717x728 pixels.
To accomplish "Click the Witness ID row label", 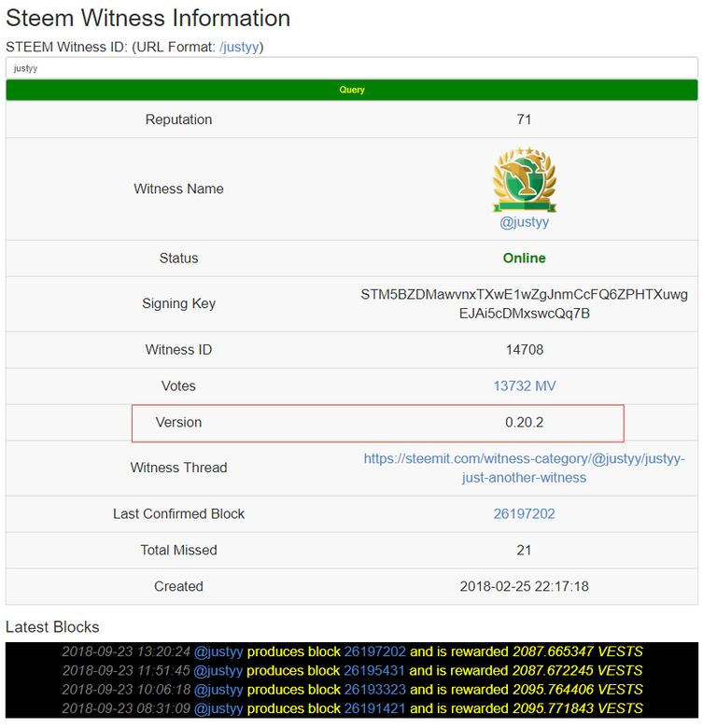I will pyautogui.click(x=179, y=350).
